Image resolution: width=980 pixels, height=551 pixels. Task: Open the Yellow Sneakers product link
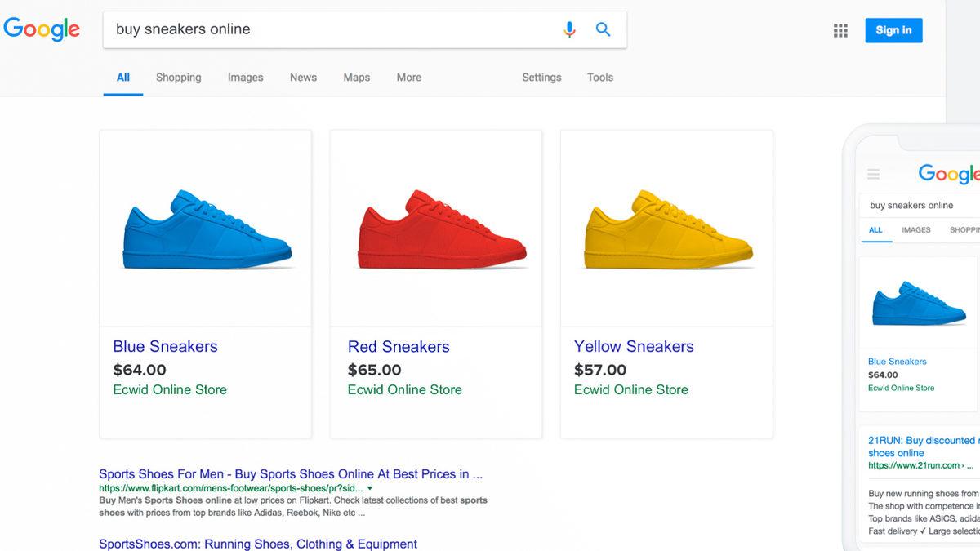pyautogui.click(x=634, y=346)
